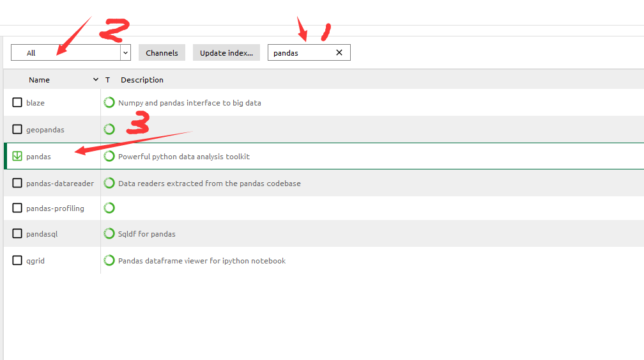
Task: Check the qgrid package checkbox
Action: click(17, 260)
